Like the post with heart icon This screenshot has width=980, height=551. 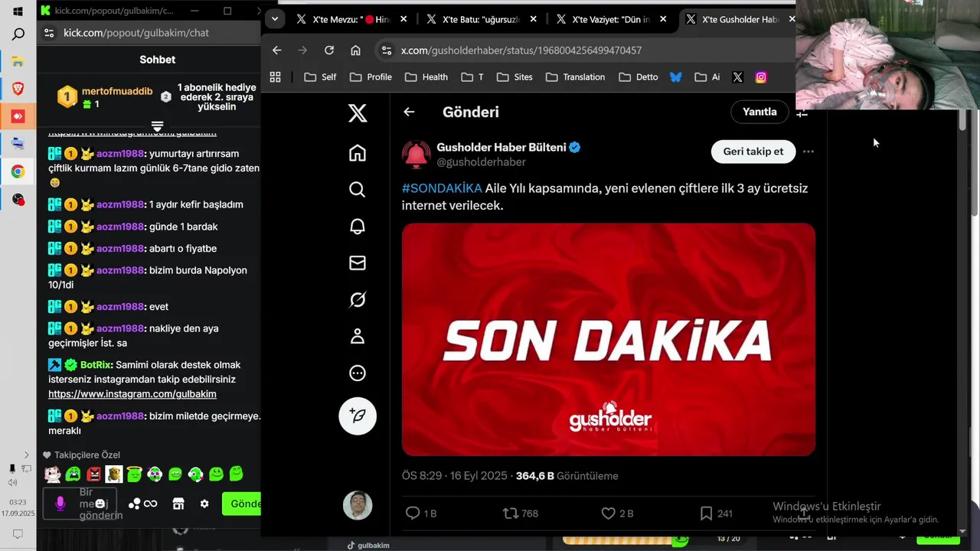[x=608, y=514]
